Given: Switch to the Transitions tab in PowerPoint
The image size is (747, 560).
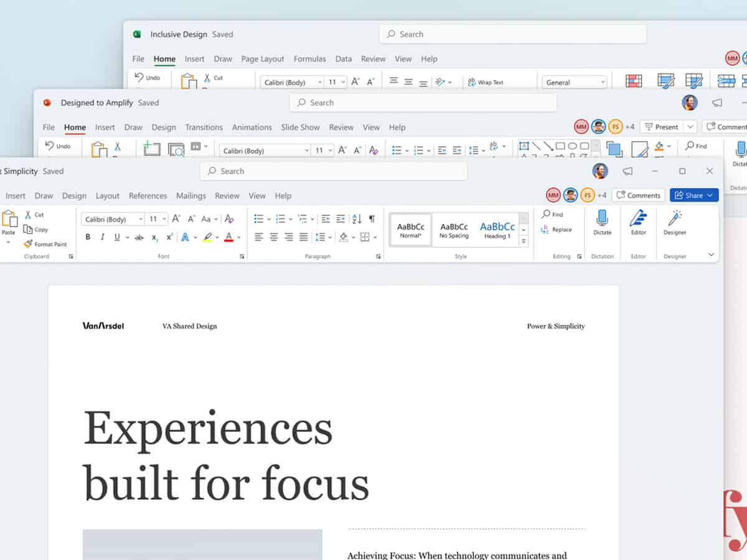Looking at the screenshot, I should pos(204,127).
